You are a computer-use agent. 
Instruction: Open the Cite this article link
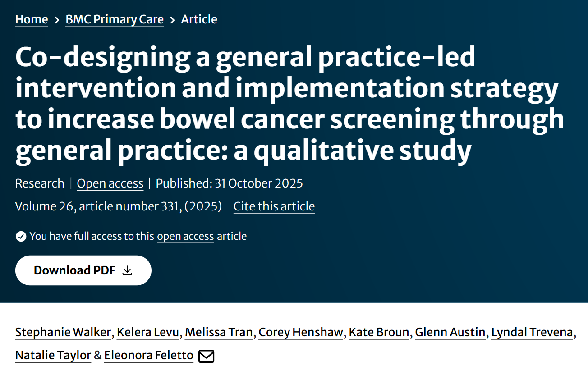click(x=274, y=206)
